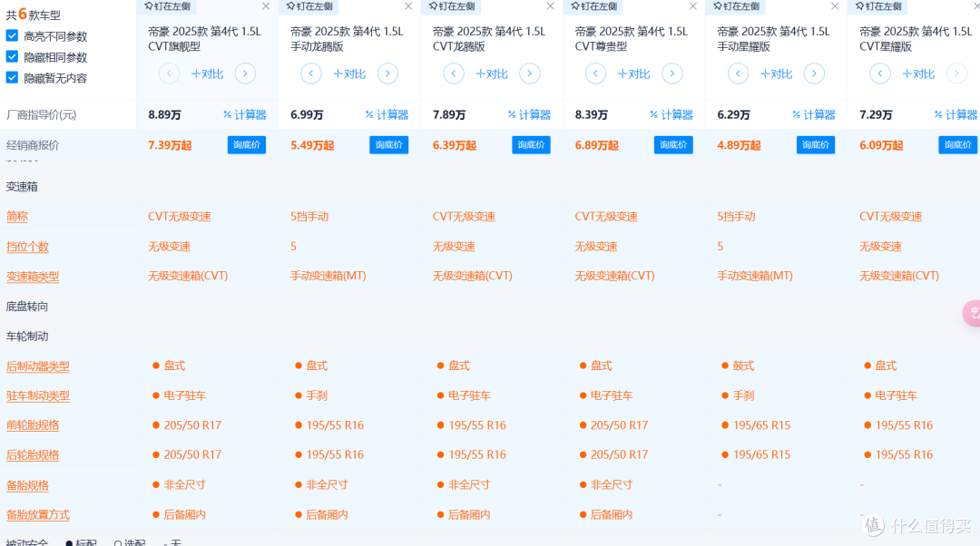Open 计算器 for 6.99万 model
Viewport: 980px width, 546px height.
tap(387, 115)
